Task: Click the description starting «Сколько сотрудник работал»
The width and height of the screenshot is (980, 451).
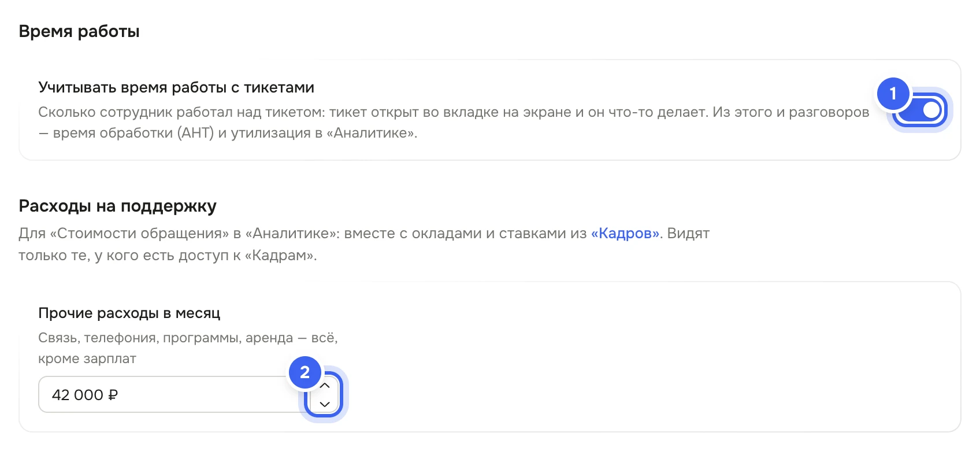Action: (x=454, y=123)
